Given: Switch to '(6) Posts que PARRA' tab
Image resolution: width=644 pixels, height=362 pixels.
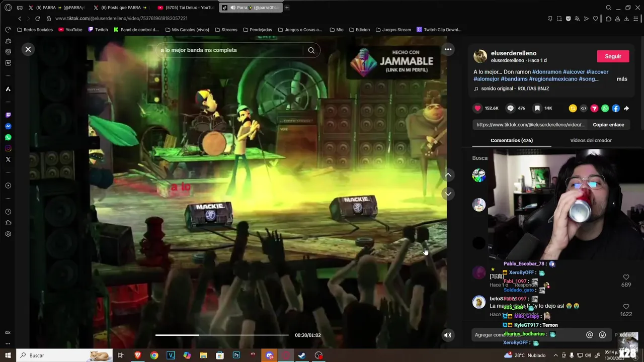Looking at the screenshot, I should pos(121,8).
